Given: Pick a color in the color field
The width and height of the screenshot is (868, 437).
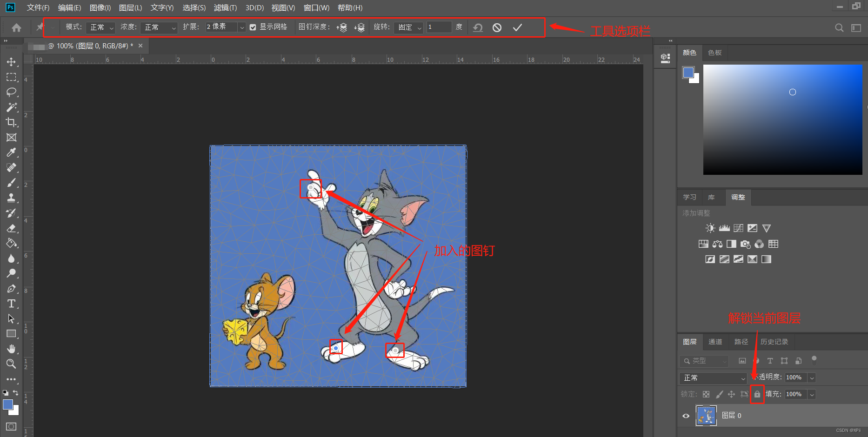Looking at the screenshot, I should 783,120.
